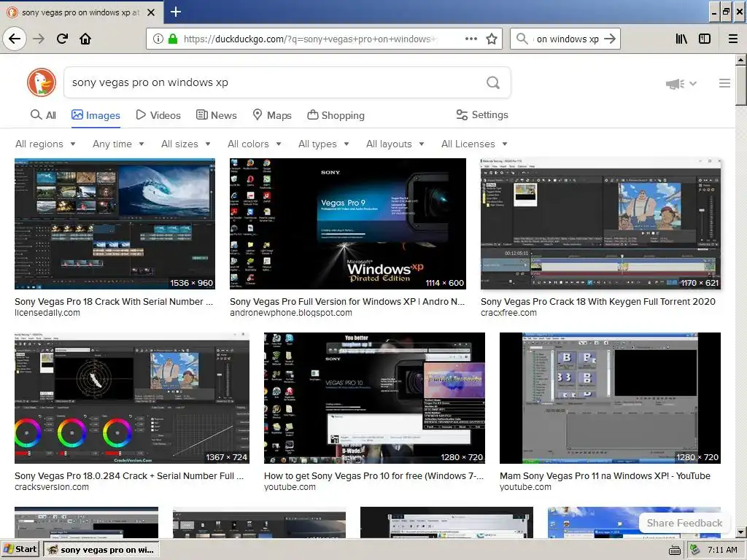Select the Images tab
Image resolution: width=747 pixels, height=560 pixels.
click(96, 115)
